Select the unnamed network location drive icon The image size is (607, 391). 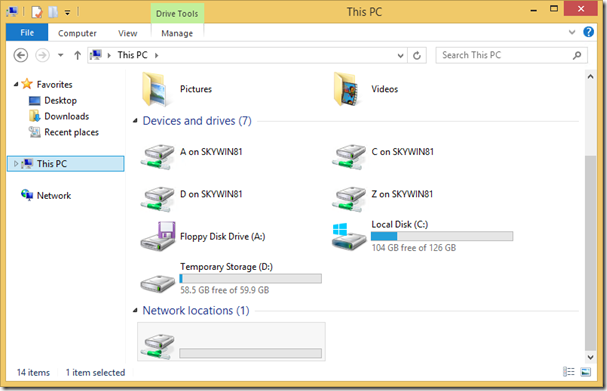point(158,346)
